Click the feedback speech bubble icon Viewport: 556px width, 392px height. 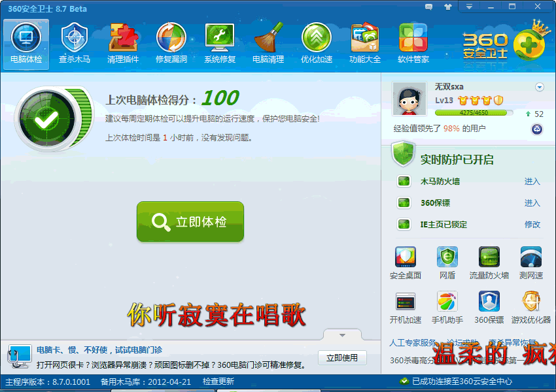pos(428,7)
